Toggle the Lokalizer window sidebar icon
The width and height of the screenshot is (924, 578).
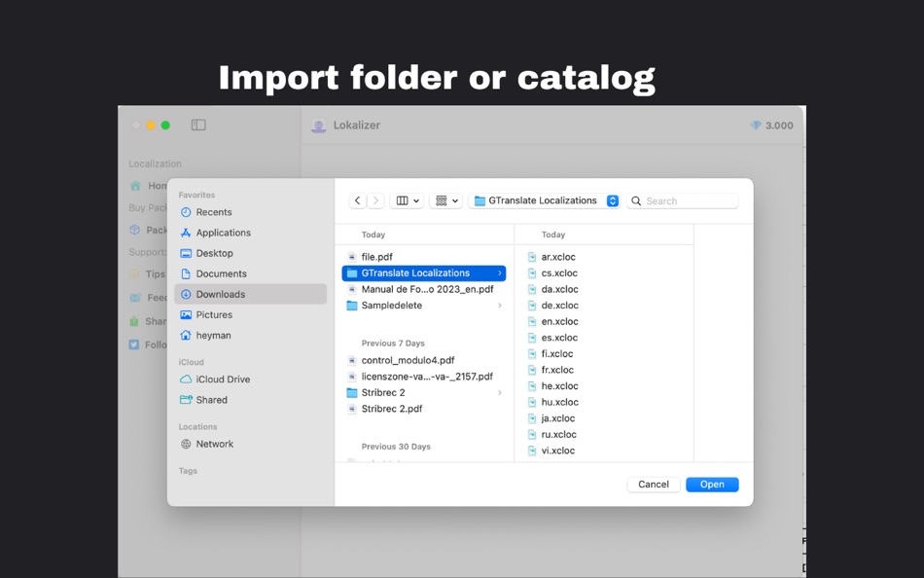coord(198,125)
